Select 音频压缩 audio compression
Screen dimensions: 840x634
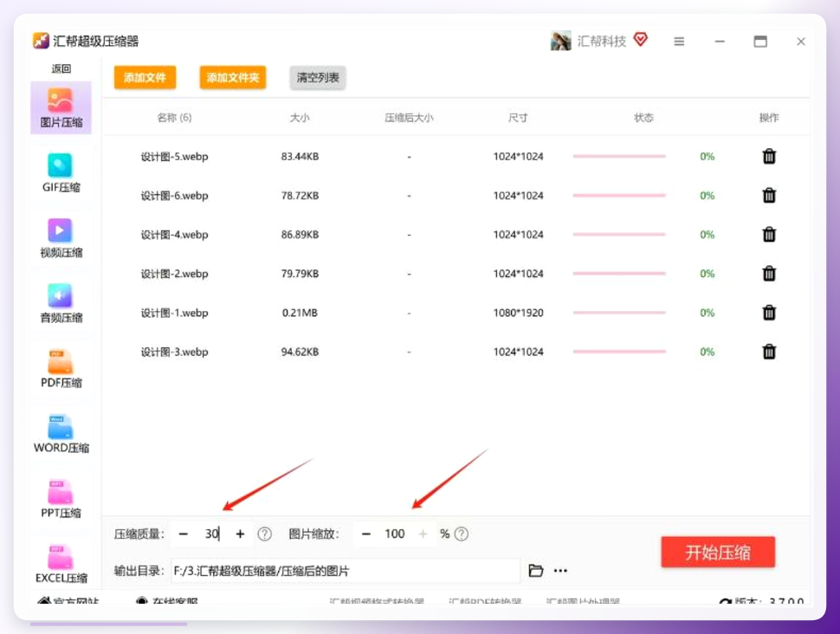[x=61, y=303]
